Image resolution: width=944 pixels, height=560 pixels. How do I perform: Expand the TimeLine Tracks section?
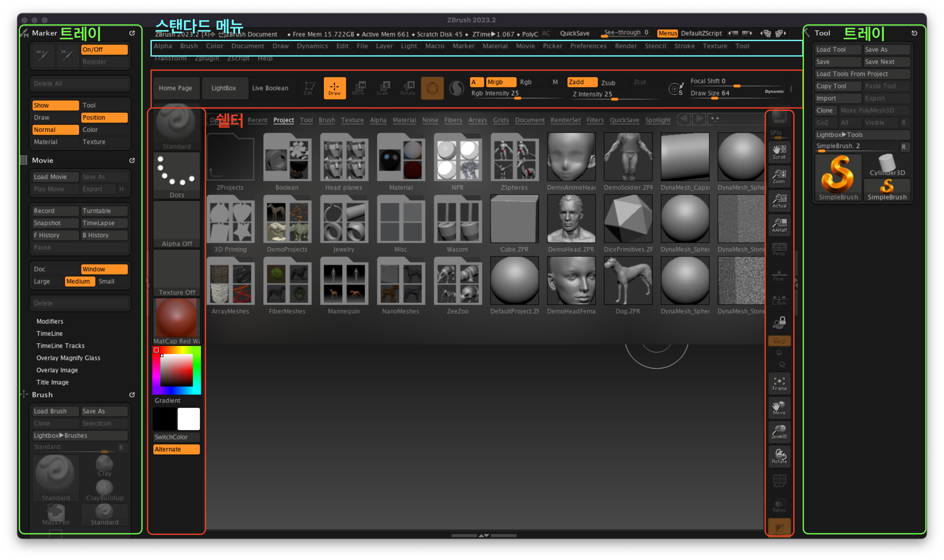point(60,346)
